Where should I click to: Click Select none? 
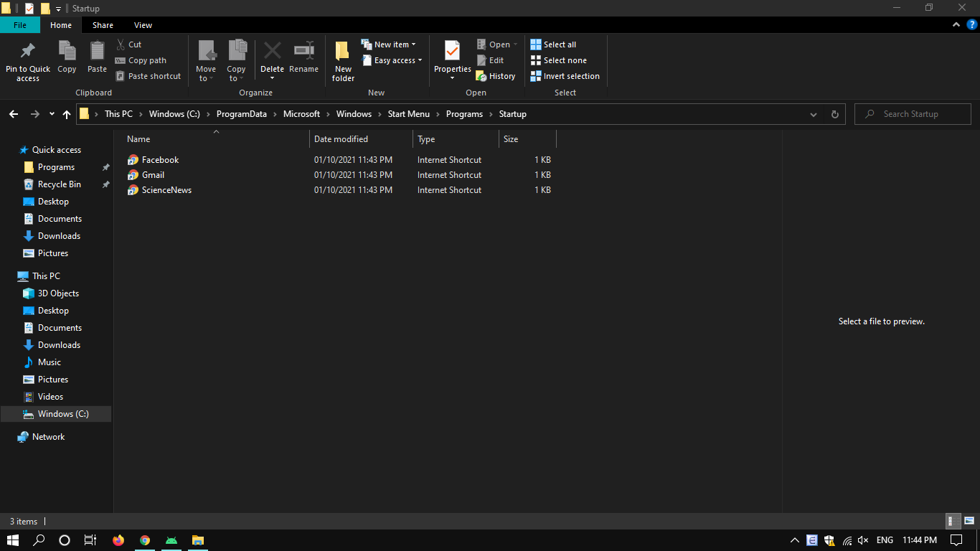click(558, 60)
